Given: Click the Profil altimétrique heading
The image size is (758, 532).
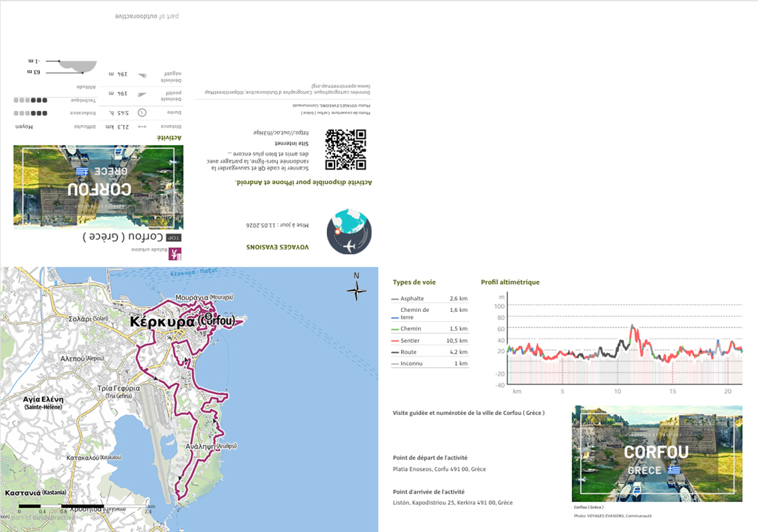Looking at the screenshot, I should [510, 282].
